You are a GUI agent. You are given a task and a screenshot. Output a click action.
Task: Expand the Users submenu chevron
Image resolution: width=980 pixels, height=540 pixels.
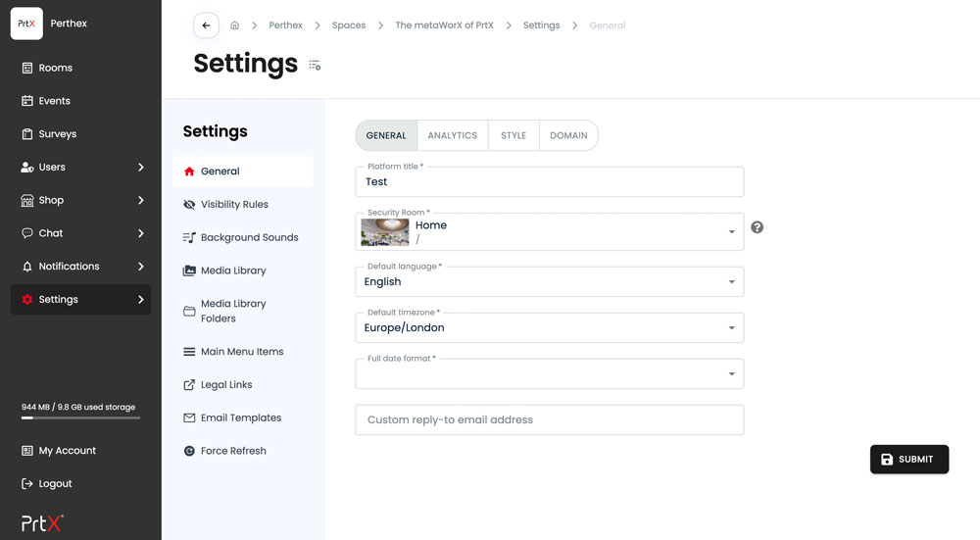click(140, 168)
